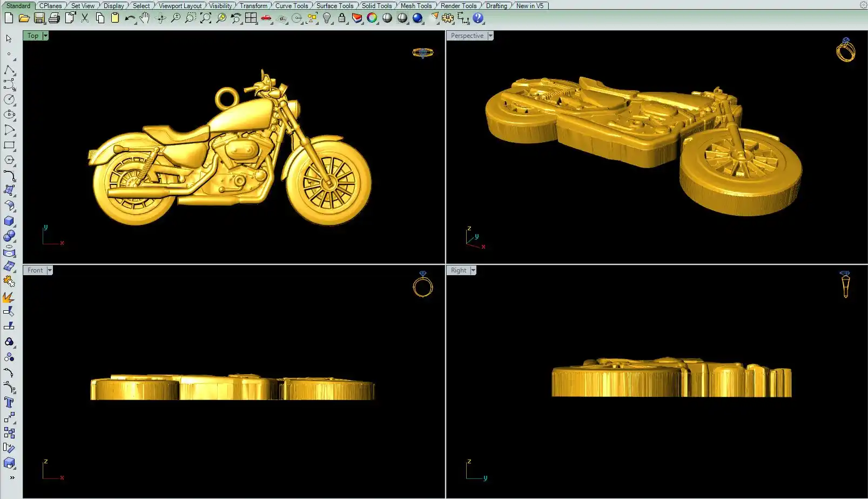Expand more tools with double chevron
Screen dimensions: 868x499
(12, 478)
